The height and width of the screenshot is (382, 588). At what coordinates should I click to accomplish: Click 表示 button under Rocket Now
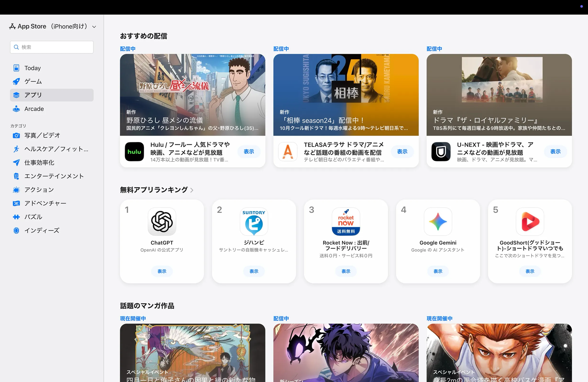346,271
